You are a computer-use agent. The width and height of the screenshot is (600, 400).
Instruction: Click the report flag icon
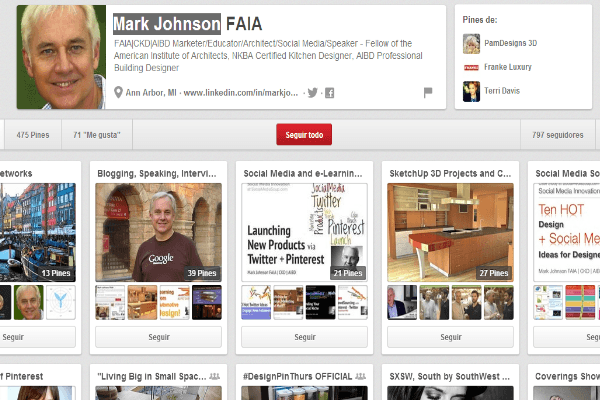pyautogui.click(x=428, y=92)
